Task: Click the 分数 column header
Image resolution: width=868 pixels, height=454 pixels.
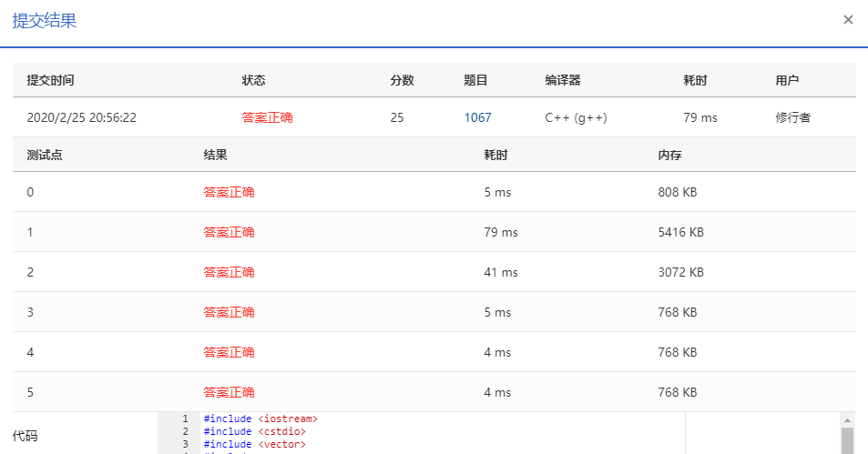Action: [x=402, y=80]
